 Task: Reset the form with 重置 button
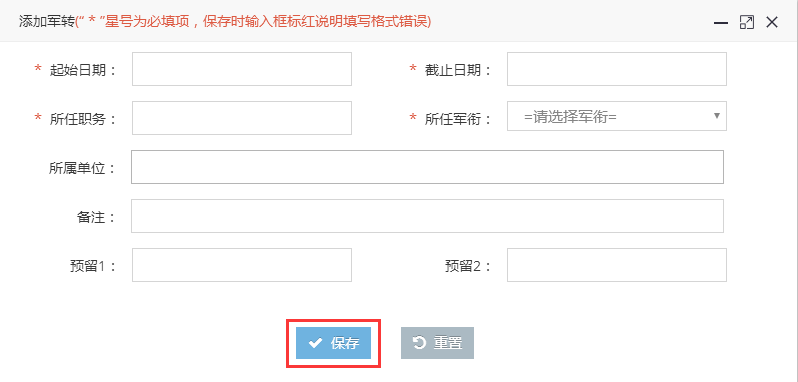pos(437,343)
